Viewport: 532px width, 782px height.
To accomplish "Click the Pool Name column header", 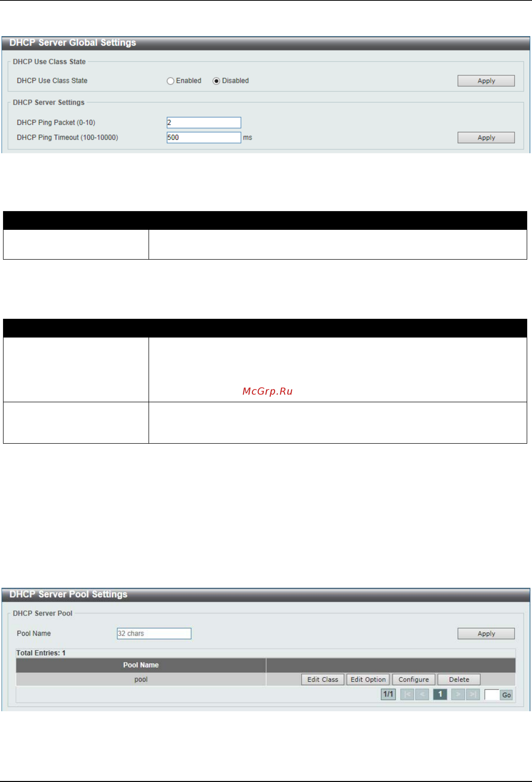I will 141,665.
